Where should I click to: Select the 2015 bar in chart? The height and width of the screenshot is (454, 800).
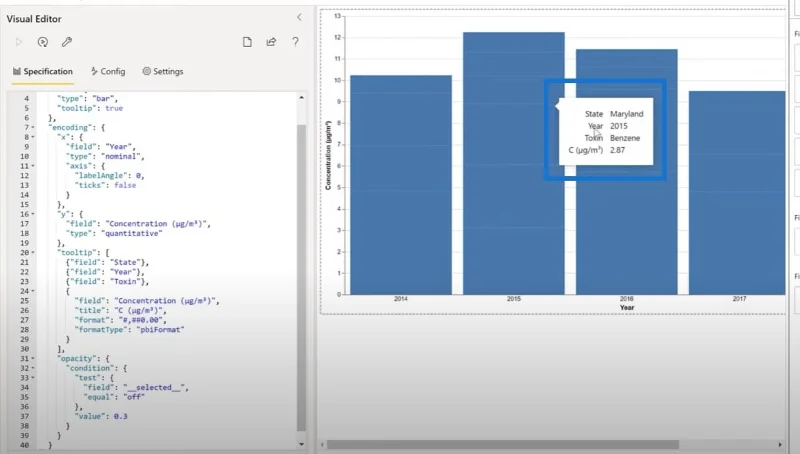(x=514, y=163)
